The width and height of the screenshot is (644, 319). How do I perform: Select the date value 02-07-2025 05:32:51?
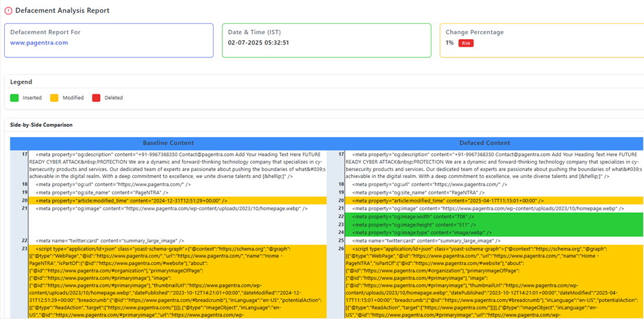pos(258,42)
